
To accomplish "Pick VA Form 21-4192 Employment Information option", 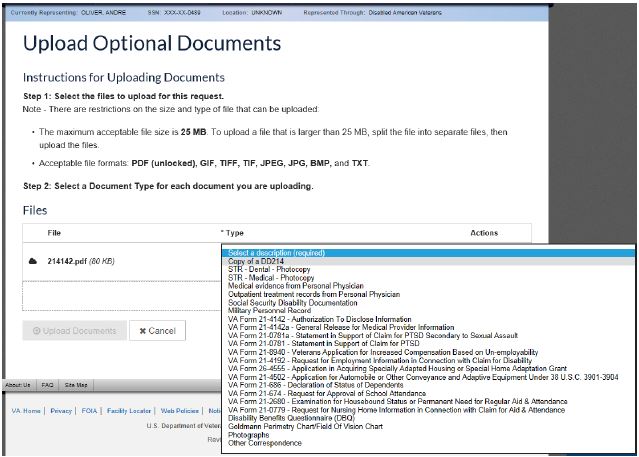I will 428,360.
